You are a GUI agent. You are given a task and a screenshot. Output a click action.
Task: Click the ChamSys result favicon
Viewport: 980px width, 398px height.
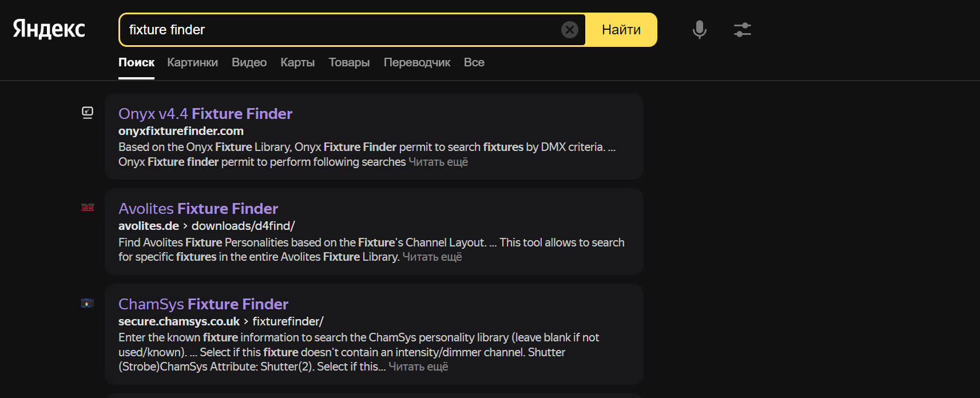click(x=88, y=303)
